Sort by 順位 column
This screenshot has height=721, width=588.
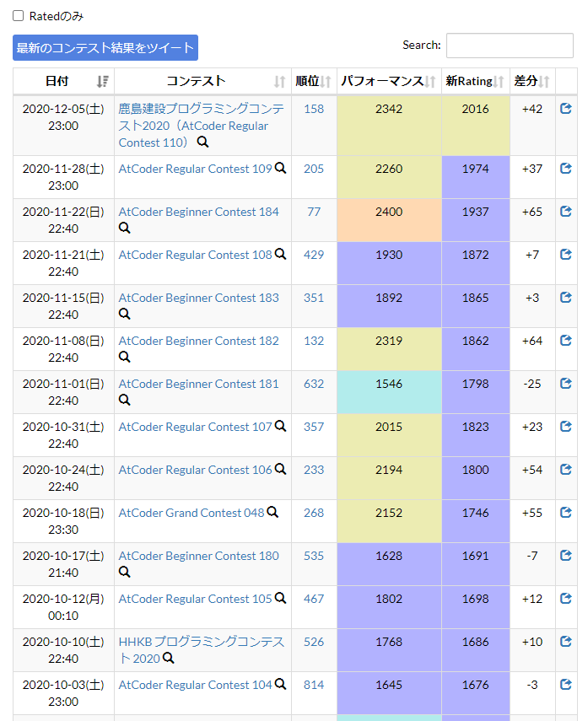[x=314, y=82]
